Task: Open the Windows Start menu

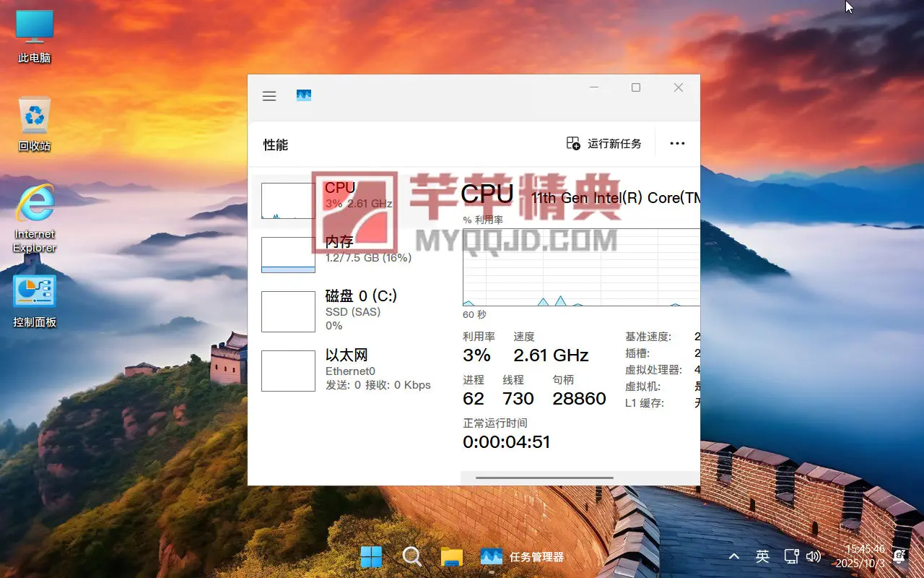Action: [371, 556]
